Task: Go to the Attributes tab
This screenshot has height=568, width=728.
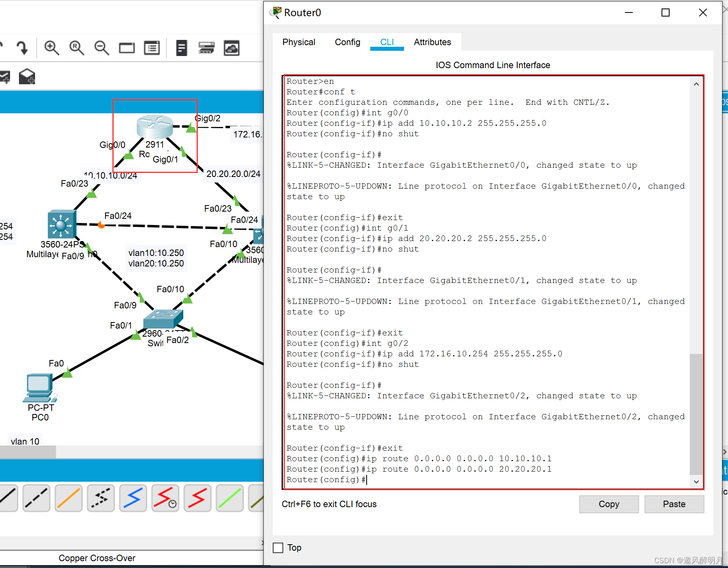Action: 432,42
